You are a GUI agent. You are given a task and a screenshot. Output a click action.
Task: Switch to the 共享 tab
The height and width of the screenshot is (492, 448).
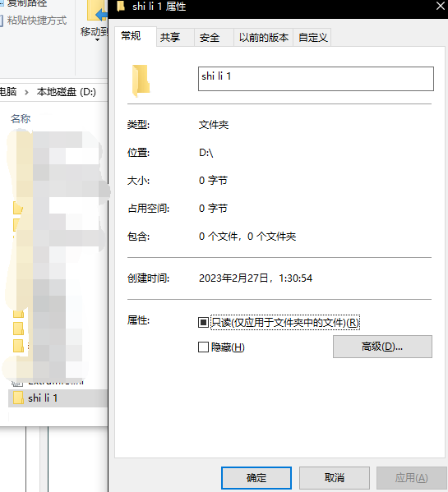pyautogui.click(x=170, y=37)
